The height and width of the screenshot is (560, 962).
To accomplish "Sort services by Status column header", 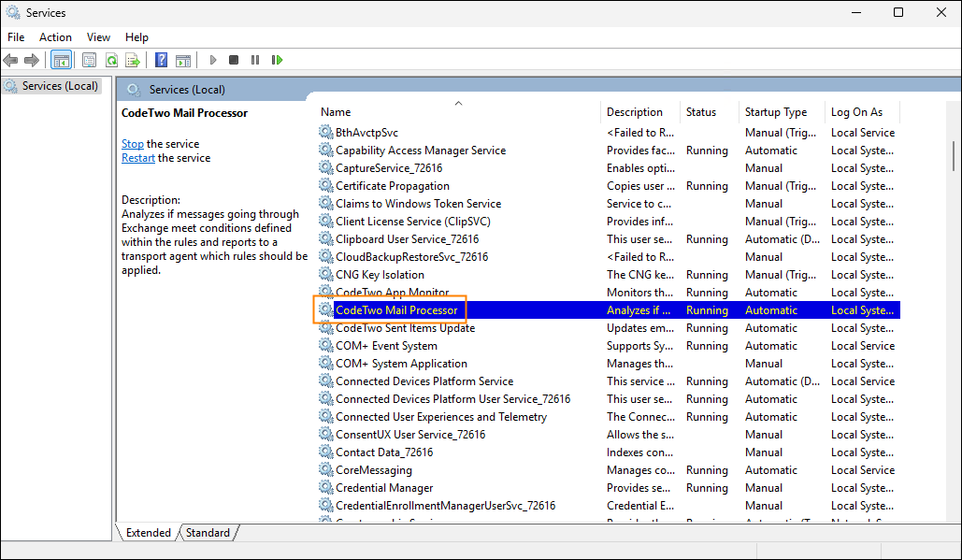I will (x=700, y=112).
